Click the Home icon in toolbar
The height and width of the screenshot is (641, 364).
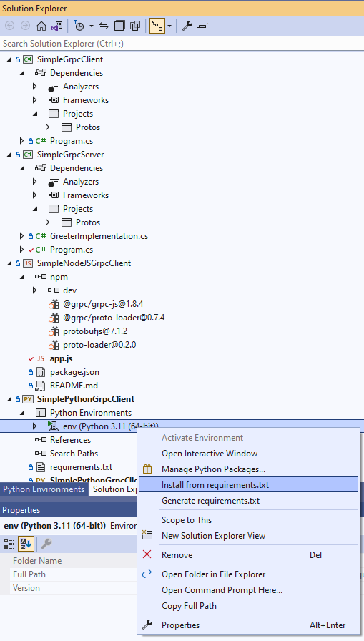tap(41, 26)
